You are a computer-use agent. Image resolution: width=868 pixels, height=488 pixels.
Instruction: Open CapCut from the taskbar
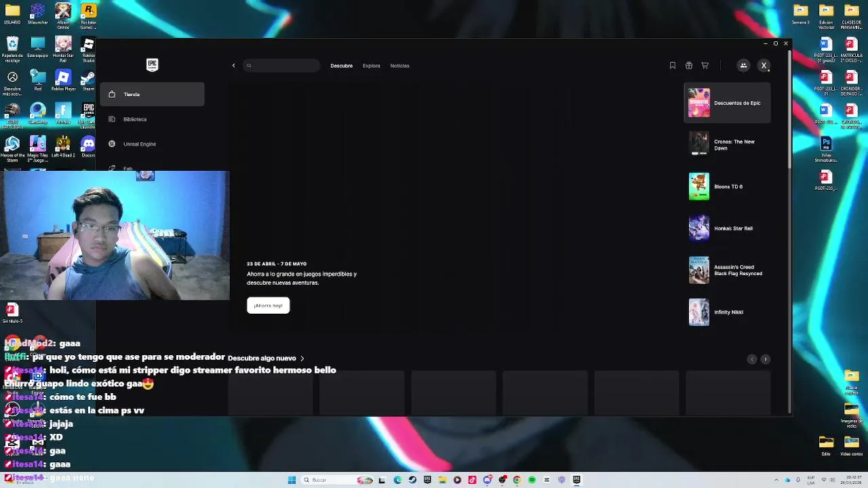547,480
